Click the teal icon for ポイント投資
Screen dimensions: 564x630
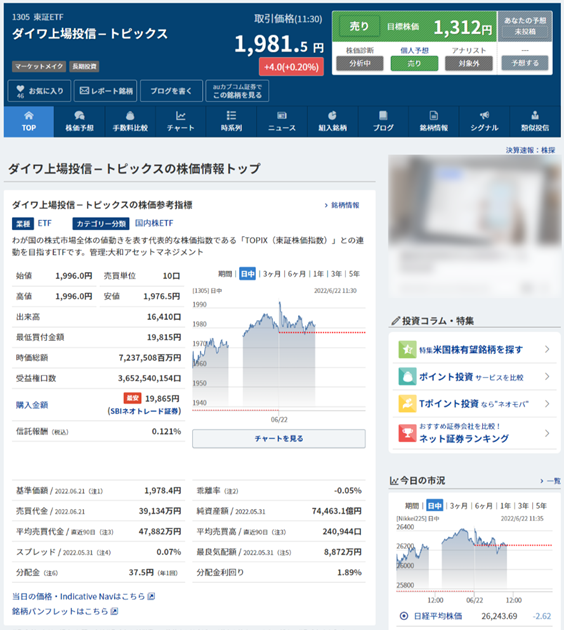(407, 376)
